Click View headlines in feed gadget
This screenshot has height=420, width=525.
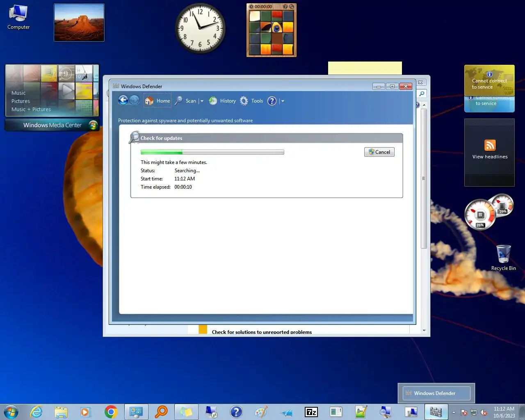click(x=490, y=157)
